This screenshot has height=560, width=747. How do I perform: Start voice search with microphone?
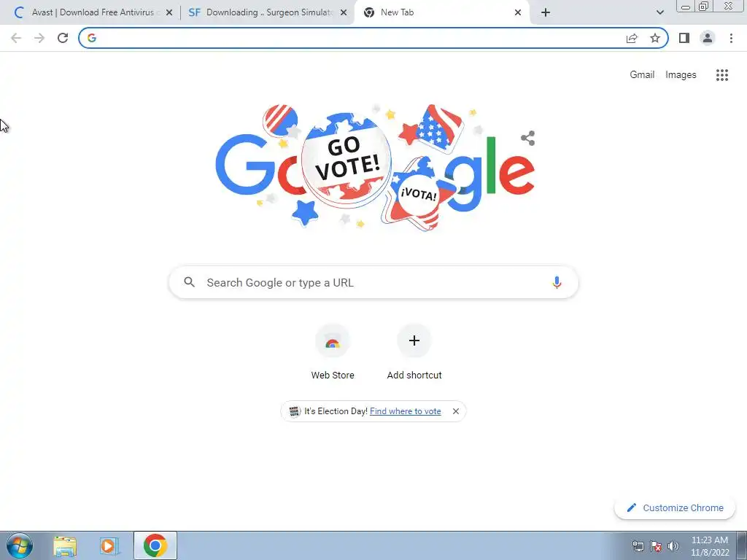coord(557,282)
